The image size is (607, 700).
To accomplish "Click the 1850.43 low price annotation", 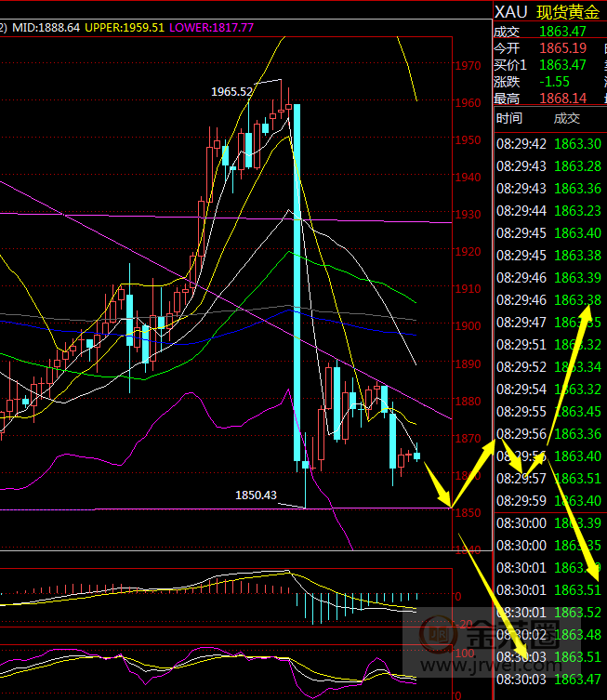I will 256,495.
